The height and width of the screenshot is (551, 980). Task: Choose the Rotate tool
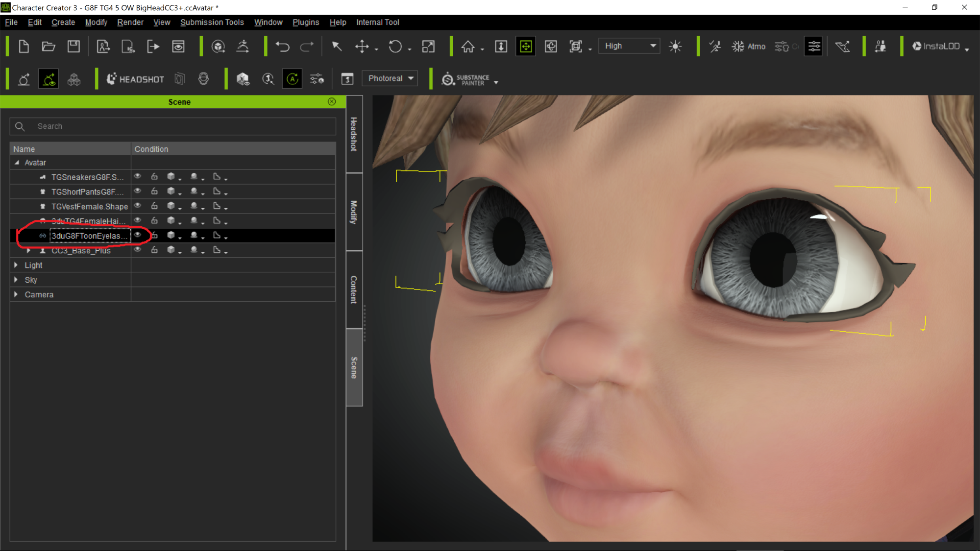click(x=395, y=47)
